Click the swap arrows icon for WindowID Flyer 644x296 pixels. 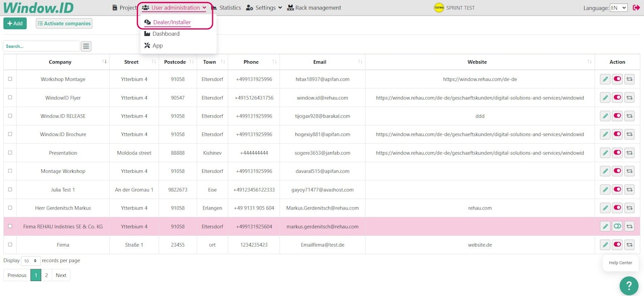629,97
